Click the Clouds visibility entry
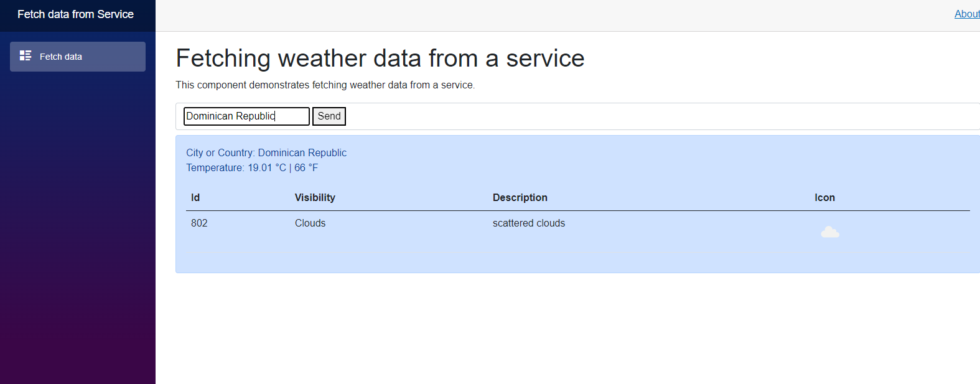The height and width of the screenshot is (384, 980). (x=310, y=223)
